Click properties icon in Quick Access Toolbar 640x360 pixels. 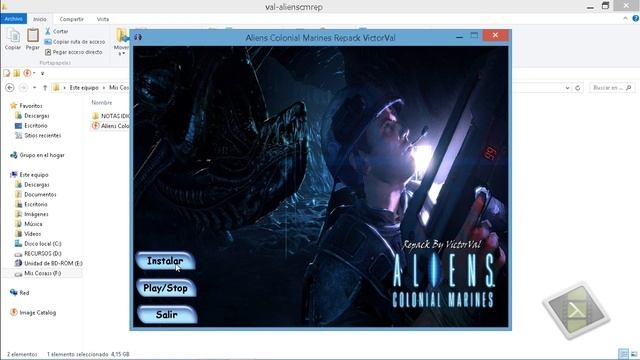[x=7, y=73]
